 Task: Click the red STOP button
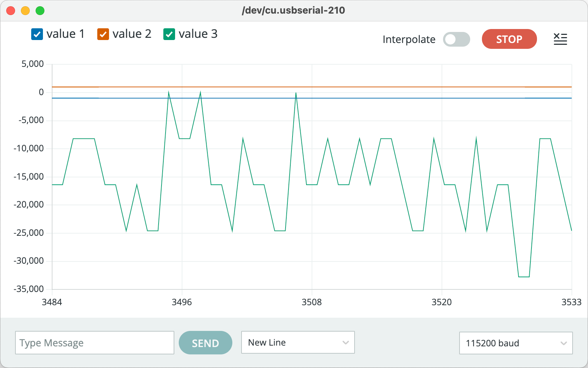[509, 39]
